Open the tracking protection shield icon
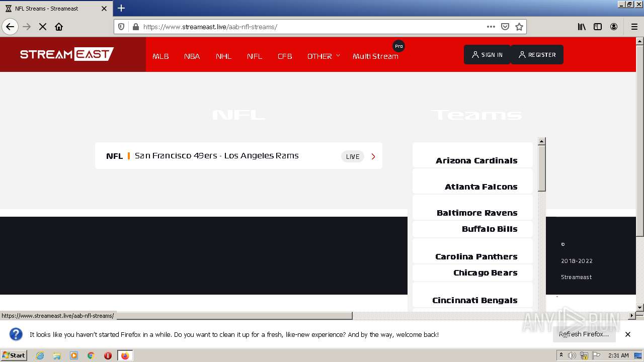 point(121,27)
